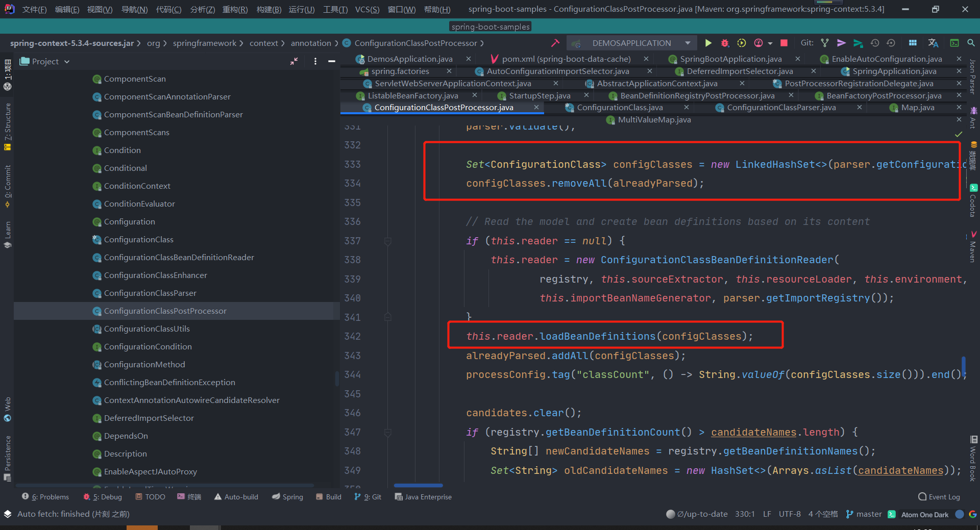Hide the Project panel with minus icon

(332, 61)
